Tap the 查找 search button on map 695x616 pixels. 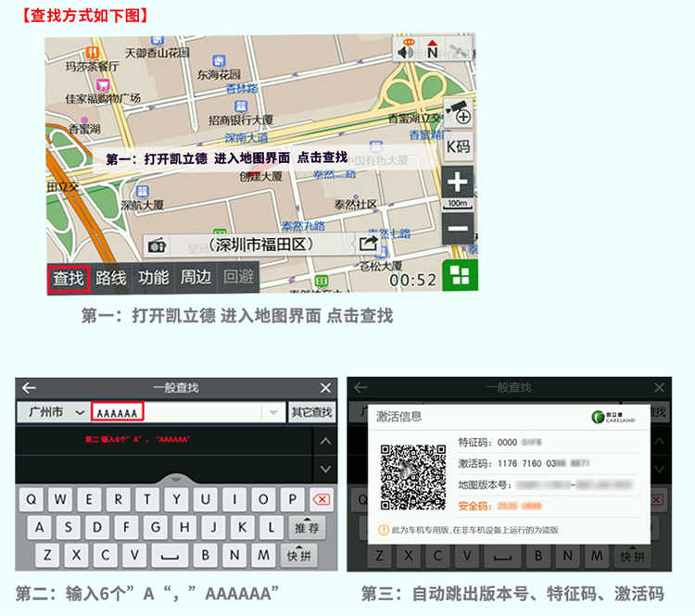(69, 279)
